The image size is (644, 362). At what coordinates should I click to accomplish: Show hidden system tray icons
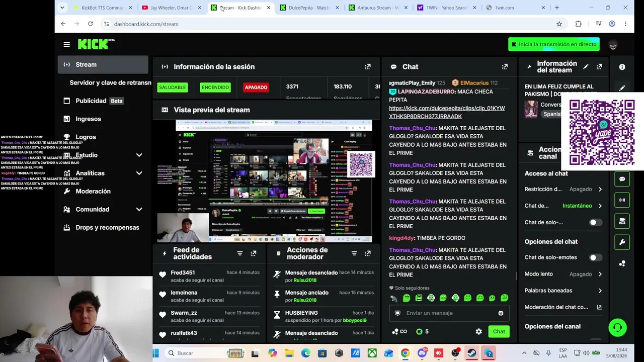click(524, 353)
